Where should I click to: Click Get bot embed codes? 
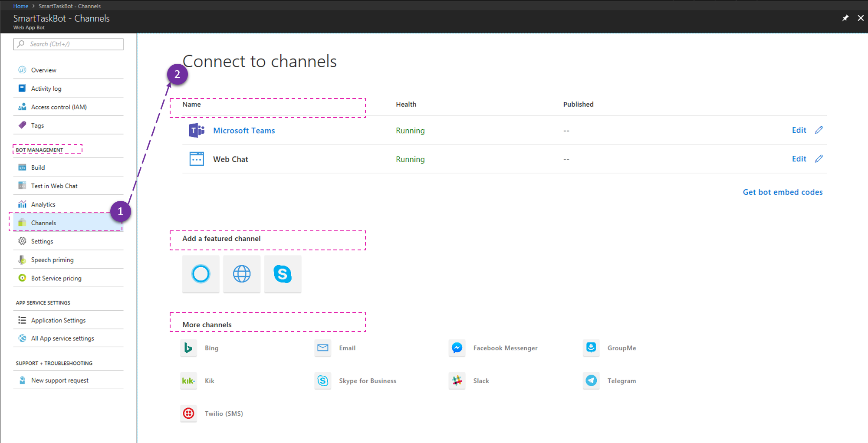tap(782, 192)
